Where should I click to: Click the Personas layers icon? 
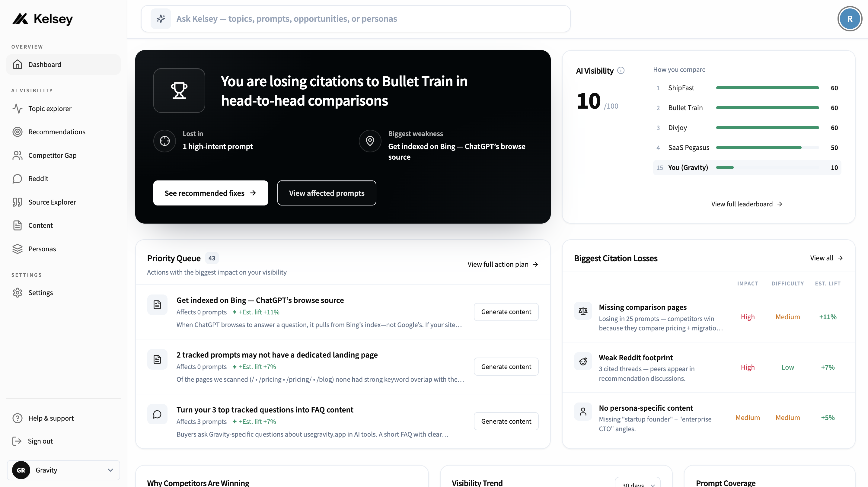tap(18, 249)
